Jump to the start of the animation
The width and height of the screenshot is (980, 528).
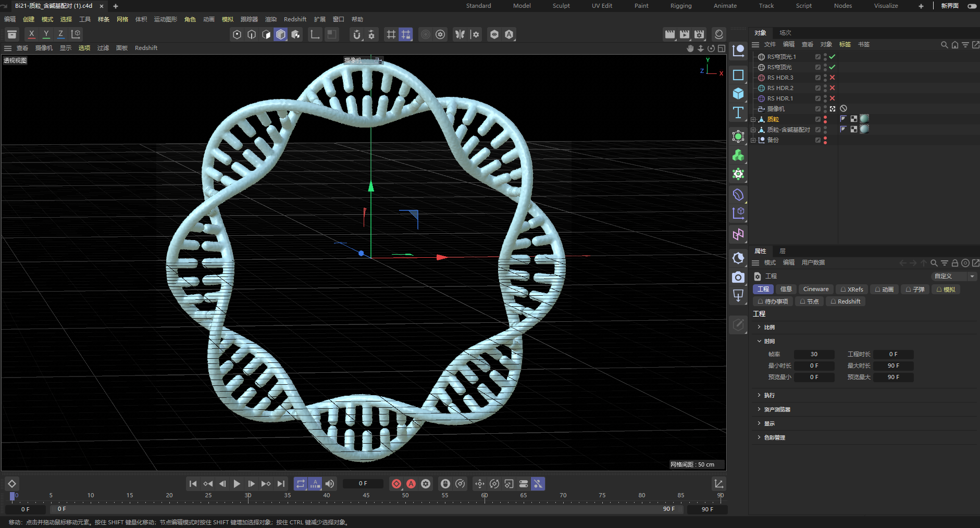coord(193,484)
